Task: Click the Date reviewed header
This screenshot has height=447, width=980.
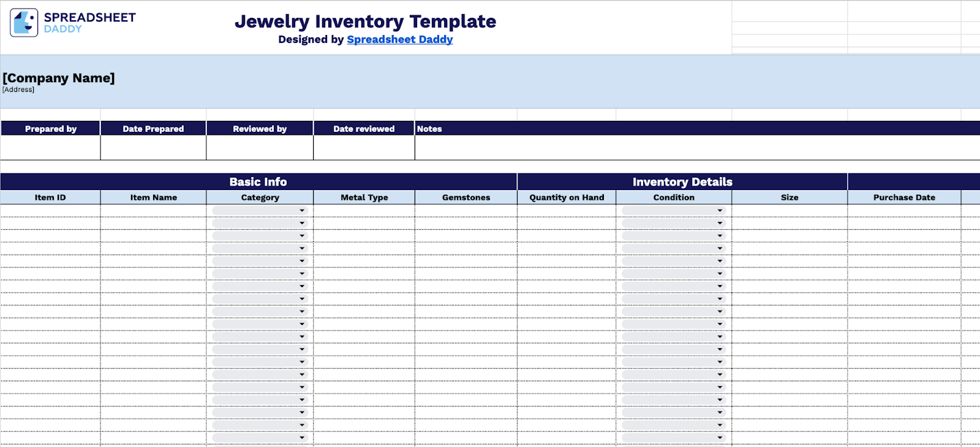Action: [364, 128]
